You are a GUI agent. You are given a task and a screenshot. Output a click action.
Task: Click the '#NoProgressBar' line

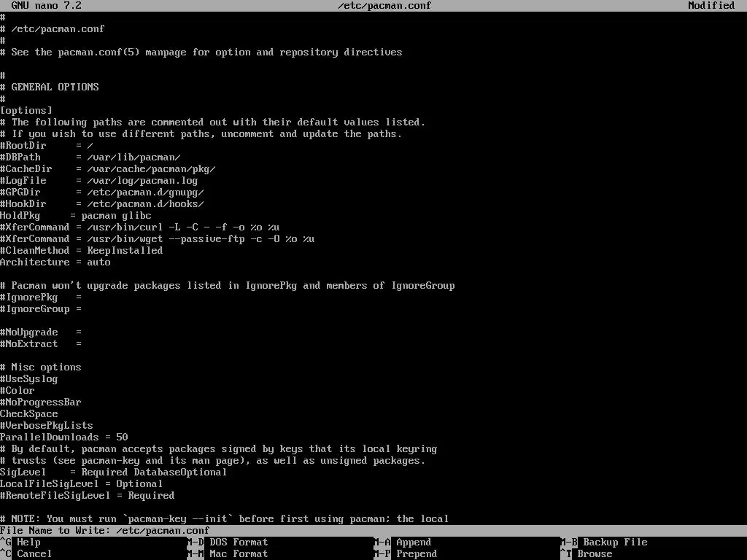point(41,402)
